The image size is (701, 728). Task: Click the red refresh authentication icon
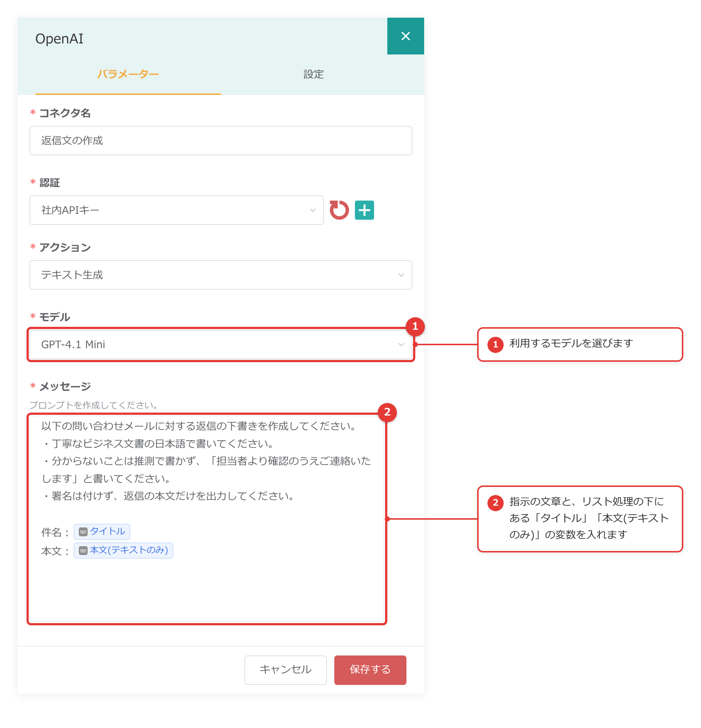tap(339, 210)
